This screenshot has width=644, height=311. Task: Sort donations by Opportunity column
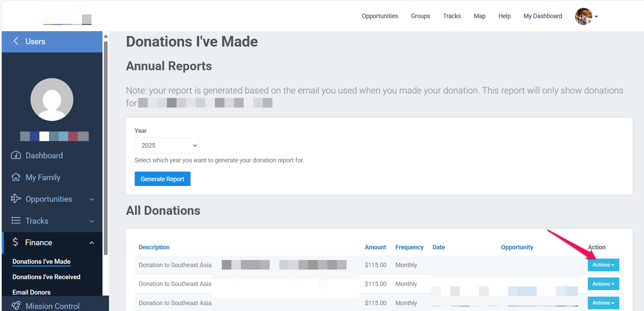517,247
